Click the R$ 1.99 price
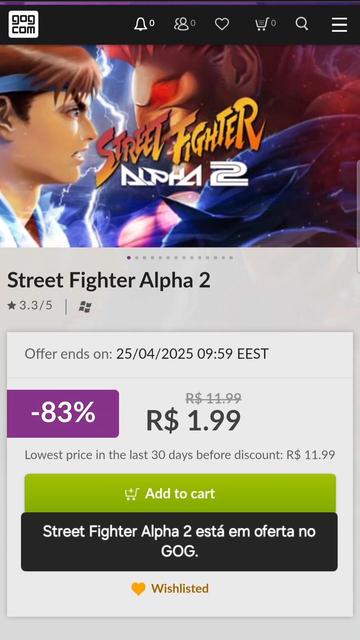The image size is (360, 640). pos(193,420)
